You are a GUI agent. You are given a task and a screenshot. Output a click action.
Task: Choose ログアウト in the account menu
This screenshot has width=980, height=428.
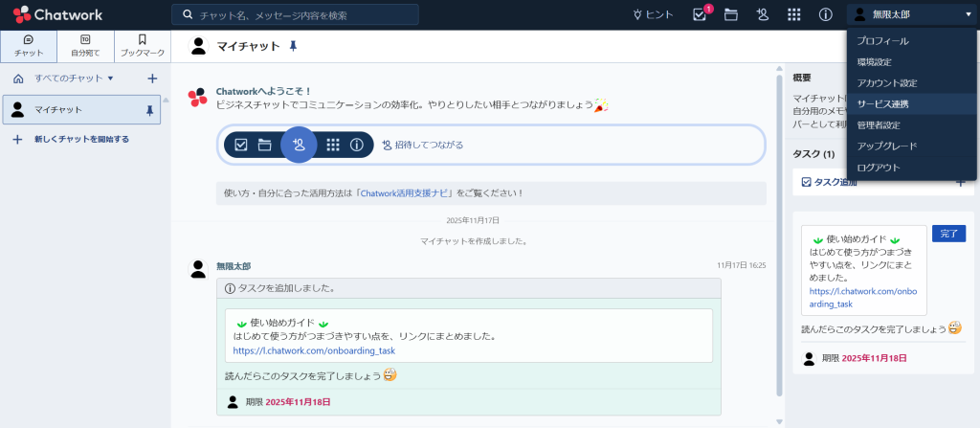(878, 167)
